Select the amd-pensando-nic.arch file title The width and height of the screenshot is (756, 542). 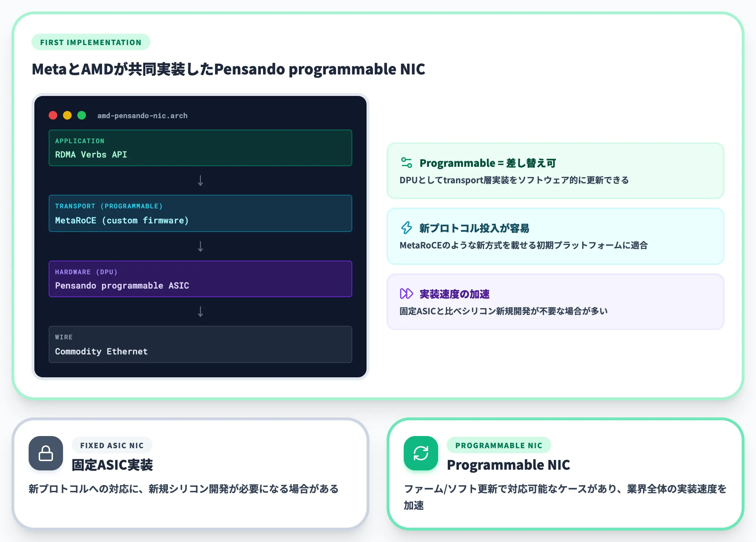142,116
